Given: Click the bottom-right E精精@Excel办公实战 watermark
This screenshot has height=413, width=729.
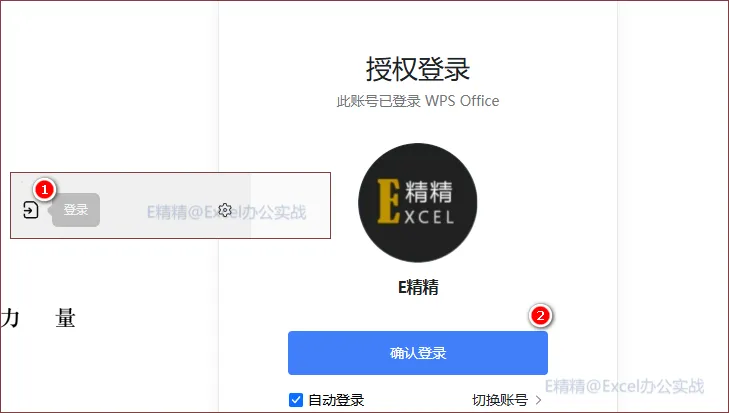Looking at the screenshot, I should (624, 386).
